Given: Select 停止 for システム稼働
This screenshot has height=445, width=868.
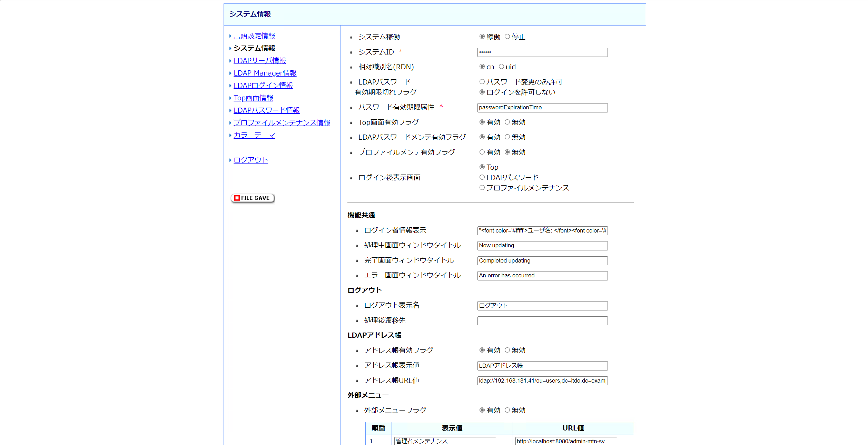Looking at the screenshot, I should [x=507, y=36].
